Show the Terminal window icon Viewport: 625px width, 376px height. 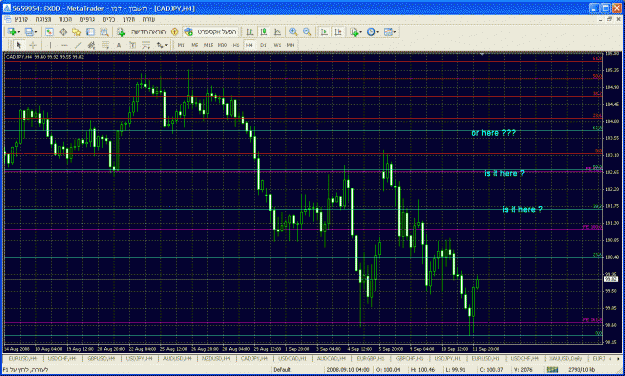pyautogui.click(x=90, y=32)
